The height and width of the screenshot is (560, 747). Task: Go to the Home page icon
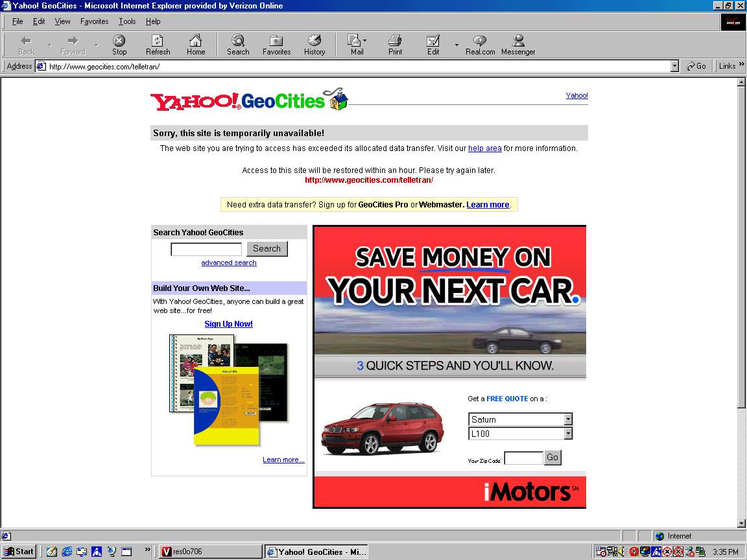pyautogui.click(x=196, y=45)
